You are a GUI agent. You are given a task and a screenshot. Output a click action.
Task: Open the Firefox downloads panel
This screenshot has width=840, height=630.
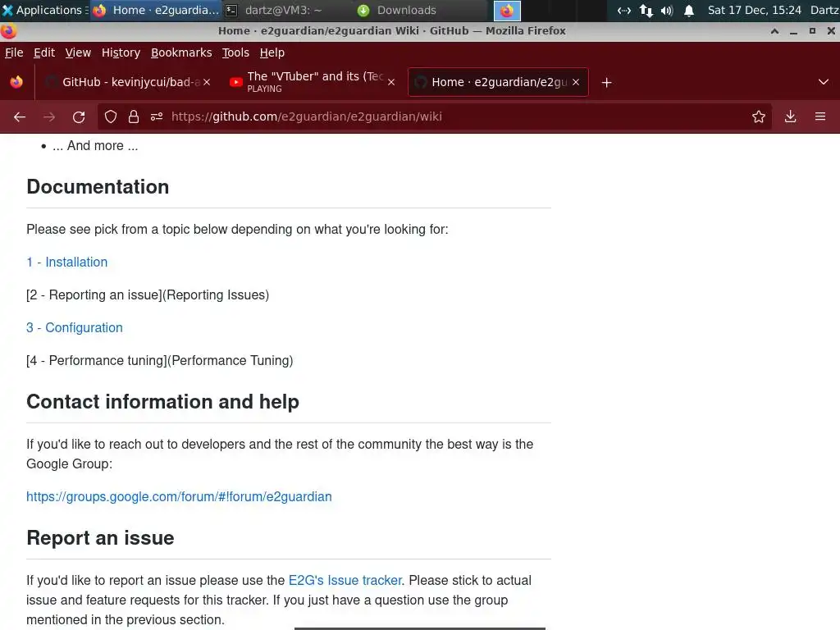[x=790, y=116]
